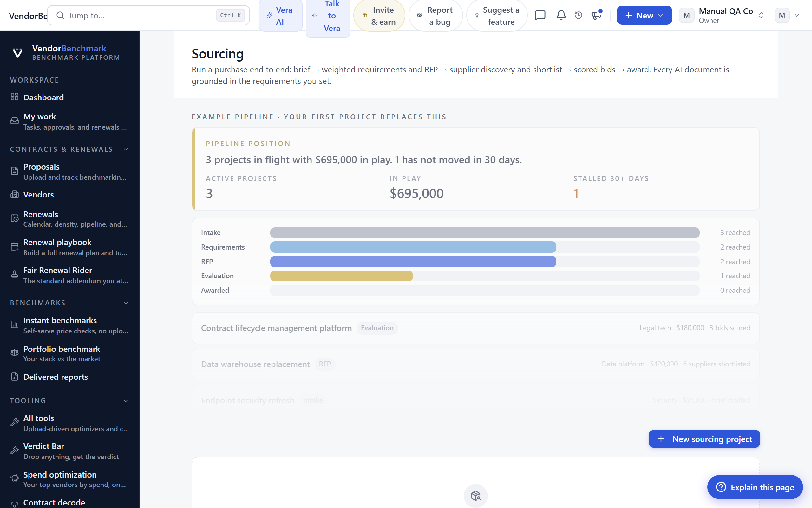Collapse the Tooling section
Screen dimensions: 812x508
(126, 400)
